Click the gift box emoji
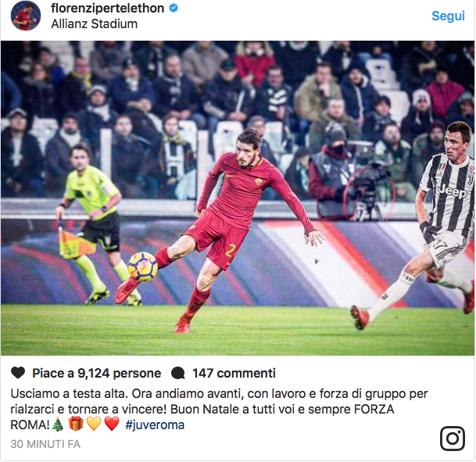 [x=76, y=424]
